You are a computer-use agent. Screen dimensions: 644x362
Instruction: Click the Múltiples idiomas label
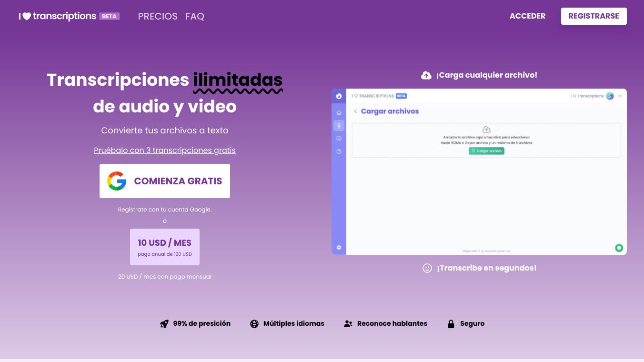294,324
